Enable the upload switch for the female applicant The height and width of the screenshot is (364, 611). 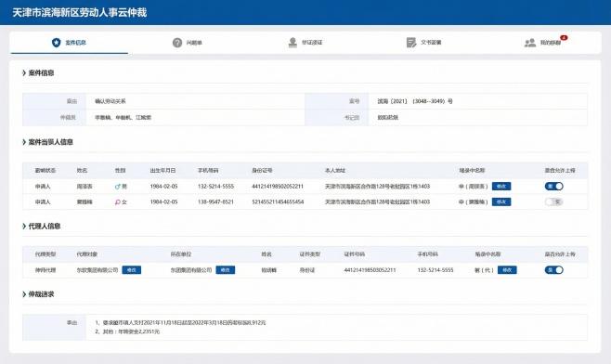(553, 201)
